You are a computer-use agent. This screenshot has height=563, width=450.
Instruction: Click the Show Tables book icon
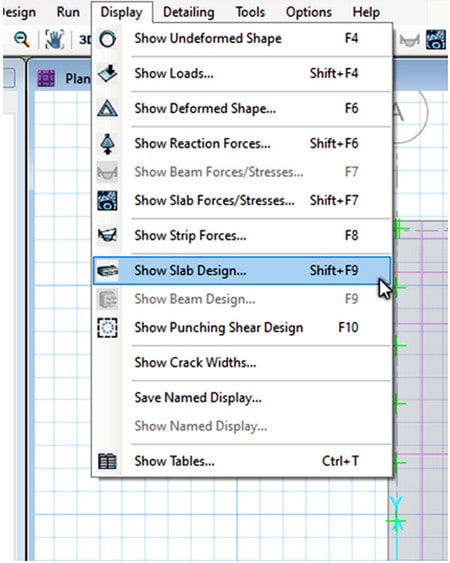(107, 461)
